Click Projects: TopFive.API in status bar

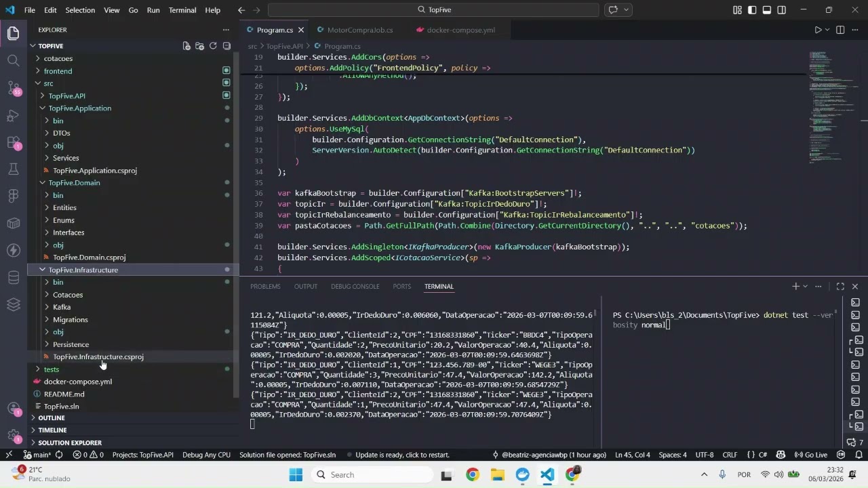(143, 455)
